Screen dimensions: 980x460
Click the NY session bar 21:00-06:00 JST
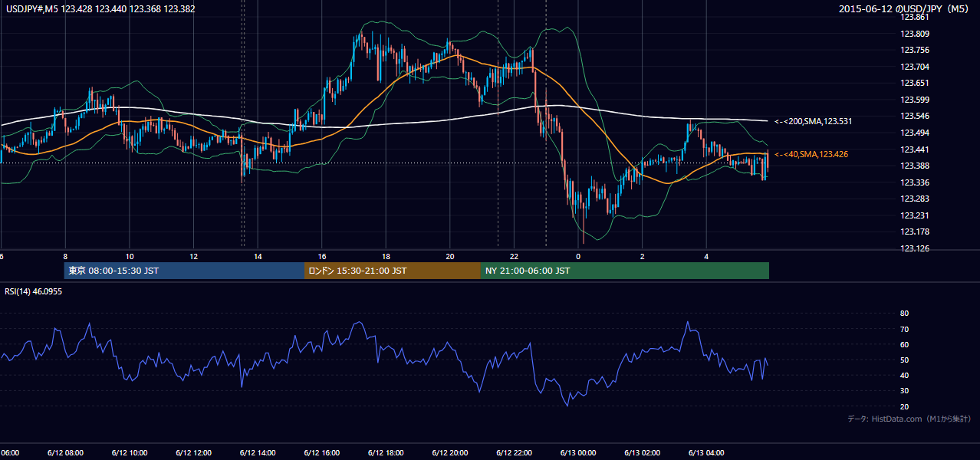[625, 271]
